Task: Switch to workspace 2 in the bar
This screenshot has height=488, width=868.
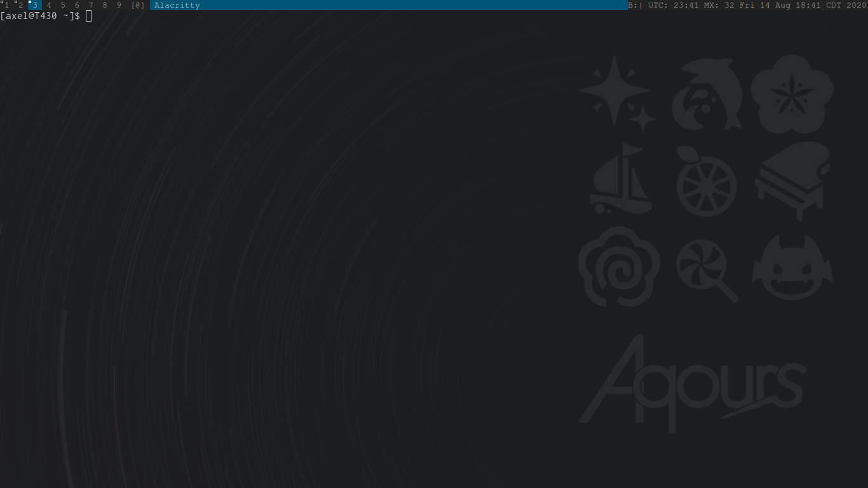Action: tap(21, 5)
